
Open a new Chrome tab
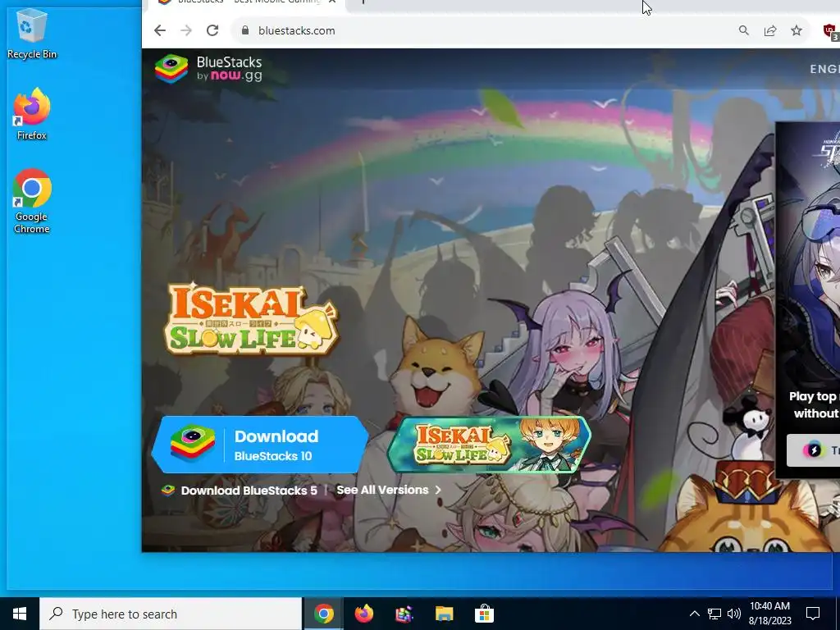pyautogui.click(x=363, y=2)
